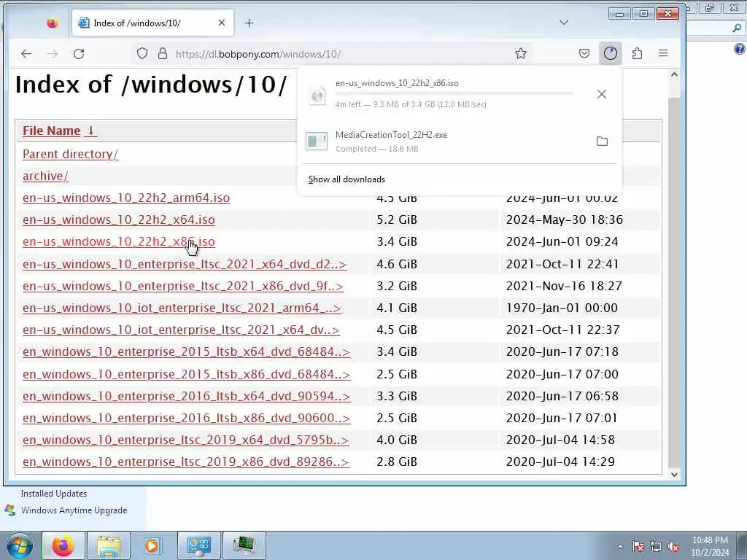This screenshot has height=560, width=747.
Task: Click the date 2024-Jun-01 09:24
Action: point(562,242)
